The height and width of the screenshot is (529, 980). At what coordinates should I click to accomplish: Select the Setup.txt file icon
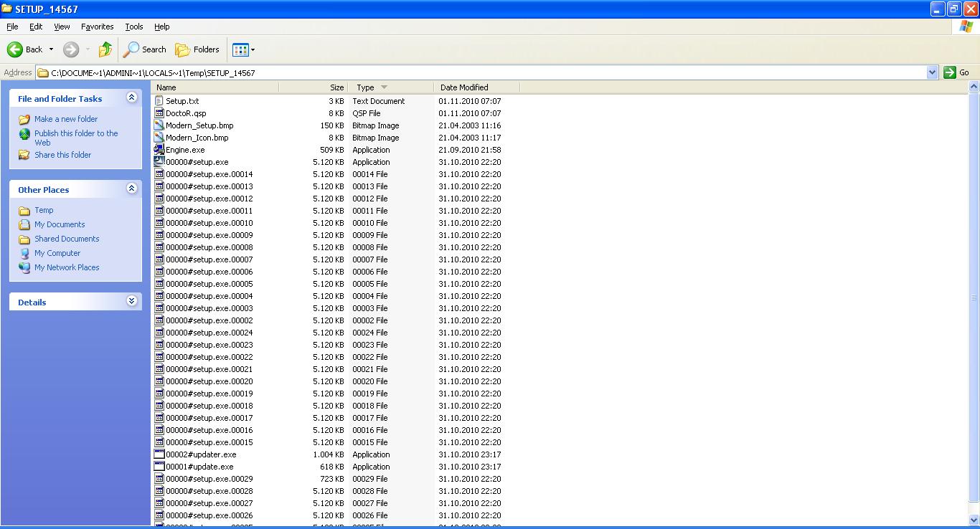(x=159, y=101)
